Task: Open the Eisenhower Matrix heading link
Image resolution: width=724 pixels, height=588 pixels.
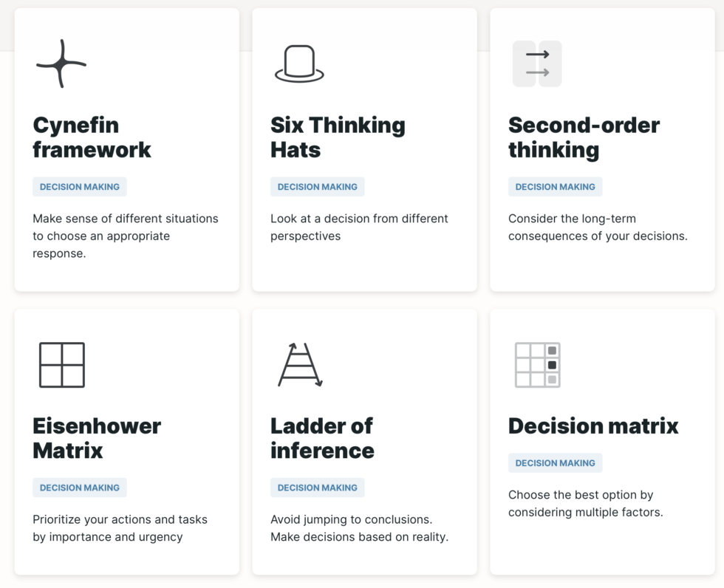Action: (x=96, y=438)
